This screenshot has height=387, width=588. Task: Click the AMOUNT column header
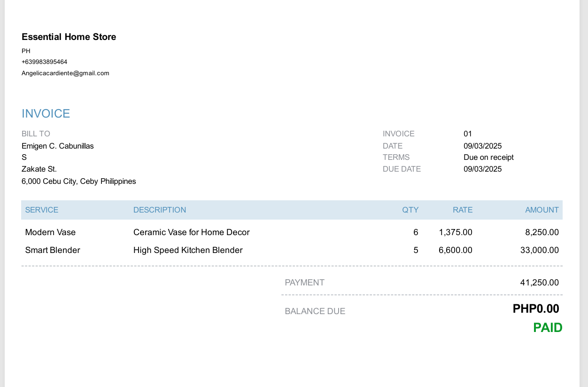(542, 210)
